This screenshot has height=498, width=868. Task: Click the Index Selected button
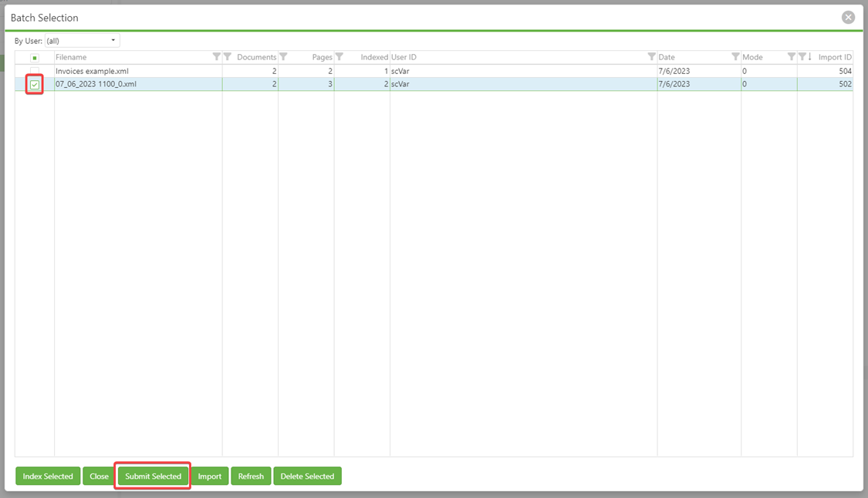[x=48, y=476]
